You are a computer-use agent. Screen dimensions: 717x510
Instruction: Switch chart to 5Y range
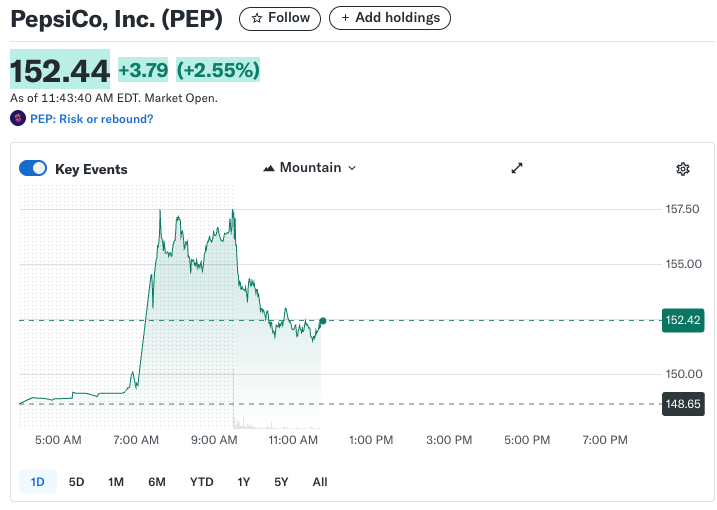pyautogui.click(x=281, y=482)
